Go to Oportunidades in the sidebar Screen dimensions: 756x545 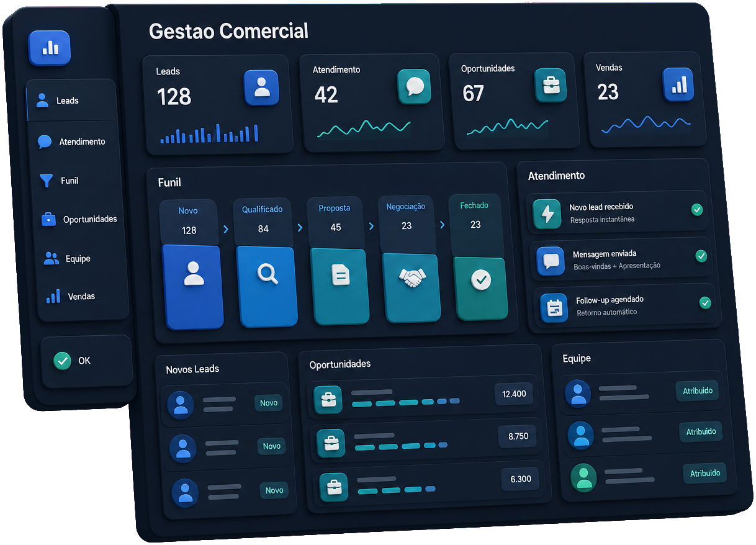(x=78, y=219)
